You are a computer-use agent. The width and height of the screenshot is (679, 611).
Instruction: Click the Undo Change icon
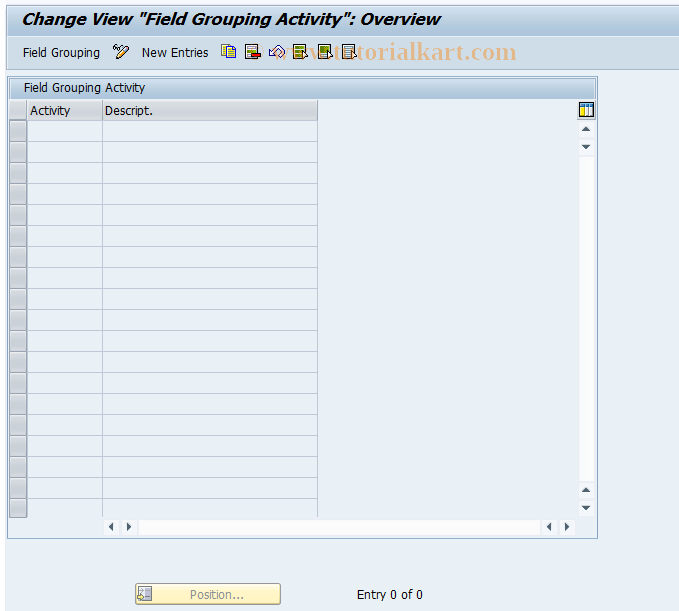tap(276, 52)
